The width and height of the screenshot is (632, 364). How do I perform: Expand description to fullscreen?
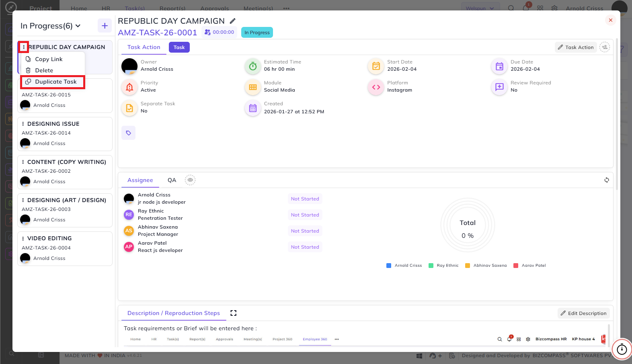coord(234,313)
